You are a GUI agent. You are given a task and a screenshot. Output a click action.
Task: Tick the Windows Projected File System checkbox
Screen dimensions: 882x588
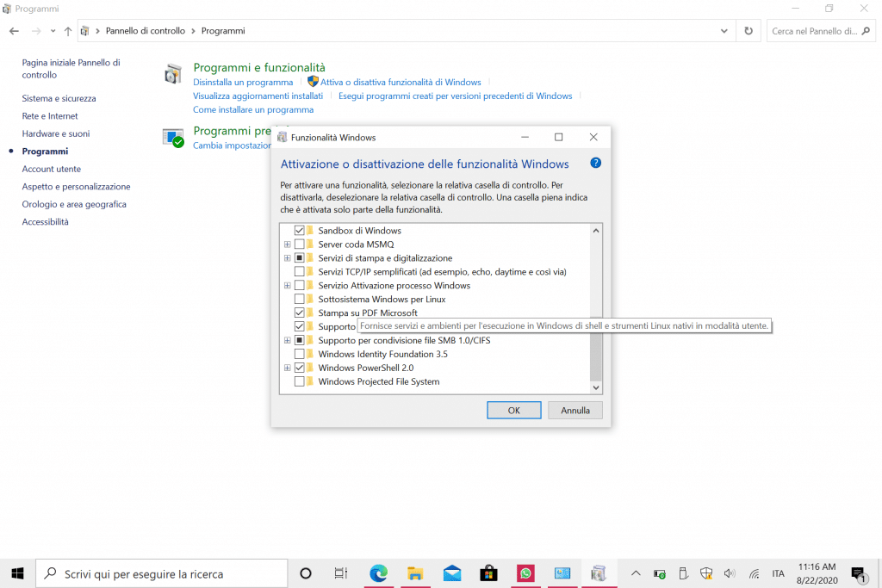300,381
